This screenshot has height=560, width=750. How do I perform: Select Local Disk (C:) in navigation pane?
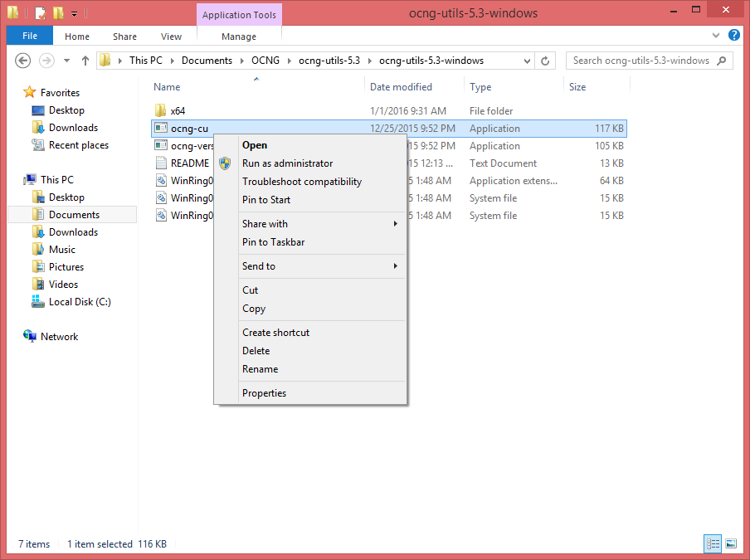pos(80,302)
